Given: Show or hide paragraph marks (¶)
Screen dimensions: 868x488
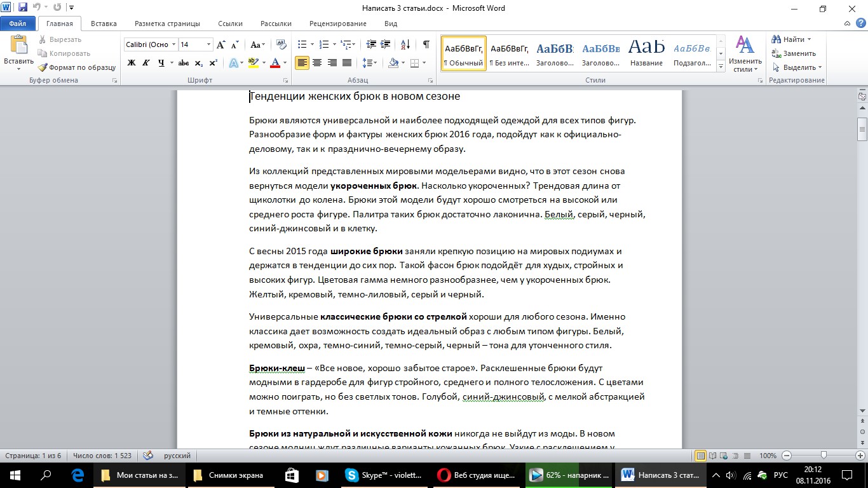Looking at the screenshot, I should point(426,44).
